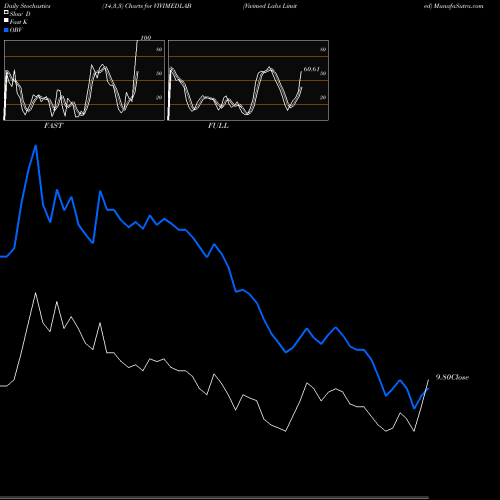Click '(14,3,3) Charts for VIVIMEDLAB' heading
This screenshot has width=500, height=500.
tap(147, 6)
